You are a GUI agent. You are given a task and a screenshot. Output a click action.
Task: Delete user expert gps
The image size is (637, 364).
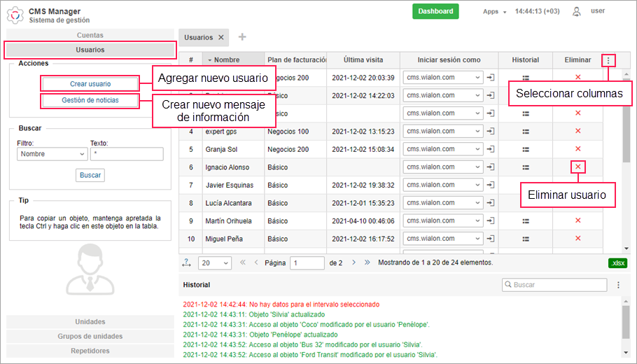[578, 131]
